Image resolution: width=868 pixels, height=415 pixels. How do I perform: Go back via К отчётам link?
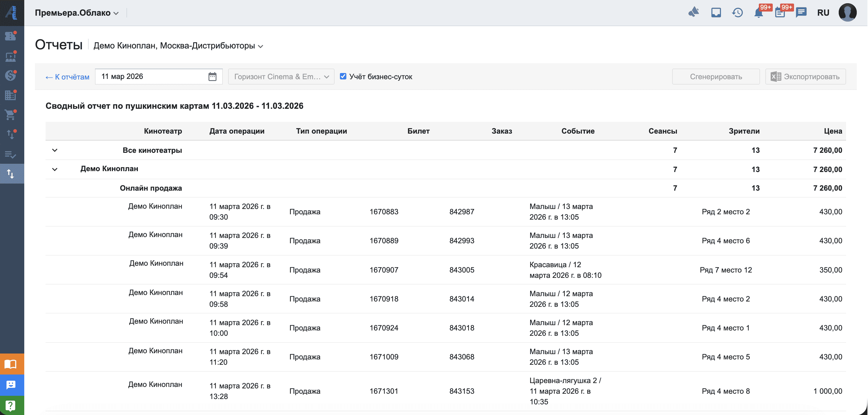tap(67, 77)
